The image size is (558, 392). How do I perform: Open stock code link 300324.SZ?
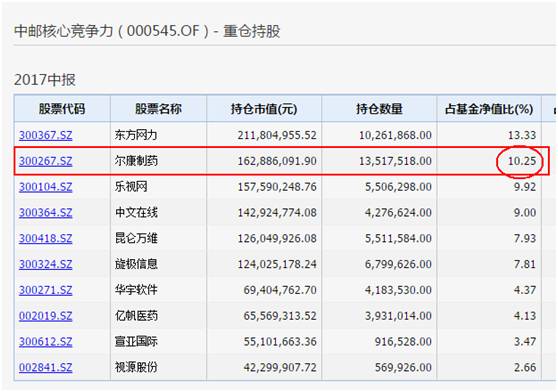pyautogui.click(x=46, y=264)
